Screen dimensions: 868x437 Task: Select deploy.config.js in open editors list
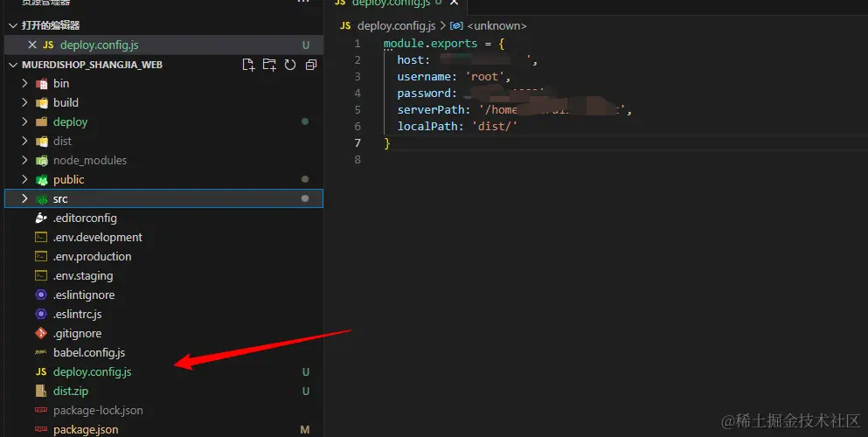pyautogui.click(x=163, y=45)
